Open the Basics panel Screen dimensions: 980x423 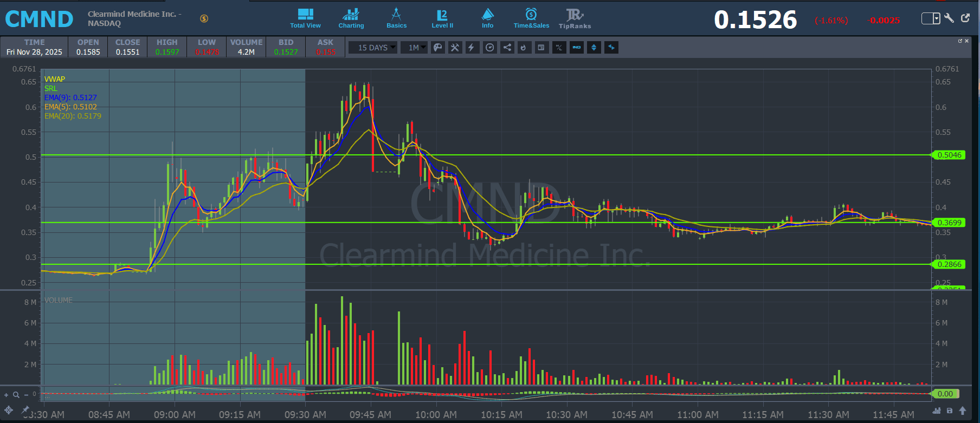(x=396, y=18)
